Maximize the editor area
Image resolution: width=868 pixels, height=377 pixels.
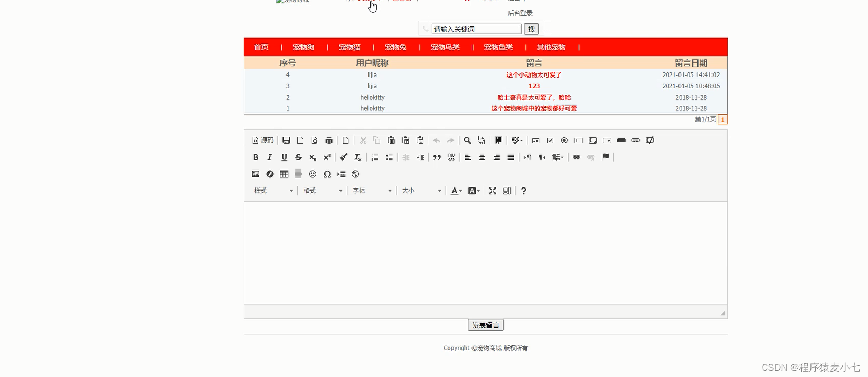pyautogui.click(x=493, y=191)
